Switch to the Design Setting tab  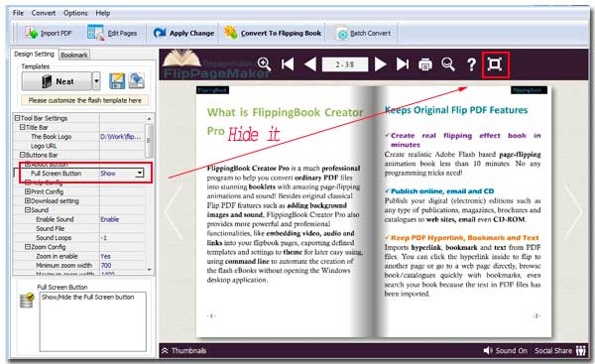(34, 54)
